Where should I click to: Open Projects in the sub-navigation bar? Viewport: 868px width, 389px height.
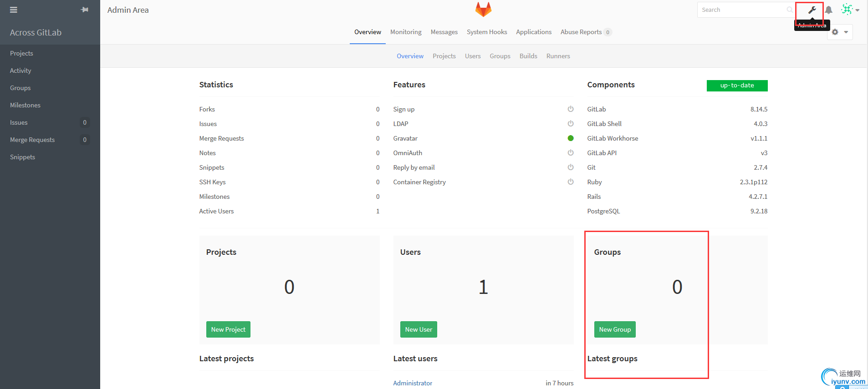[x=444, y=56]
